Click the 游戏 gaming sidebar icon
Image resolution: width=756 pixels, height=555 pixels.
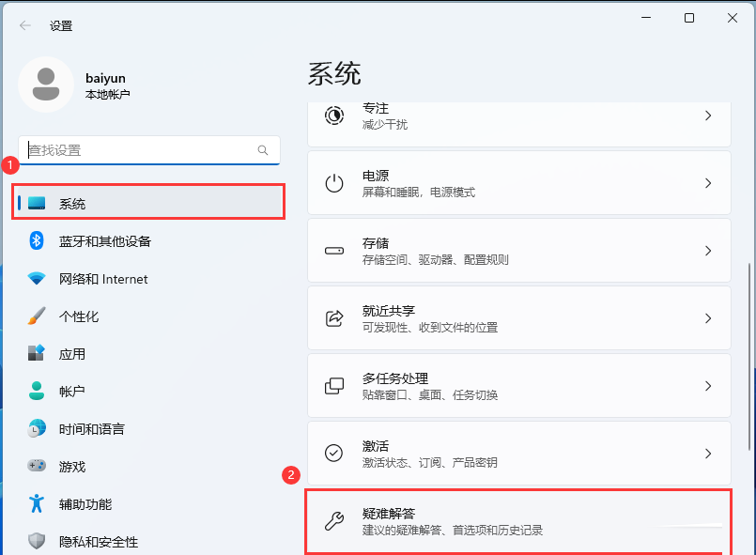coord(35,467)
